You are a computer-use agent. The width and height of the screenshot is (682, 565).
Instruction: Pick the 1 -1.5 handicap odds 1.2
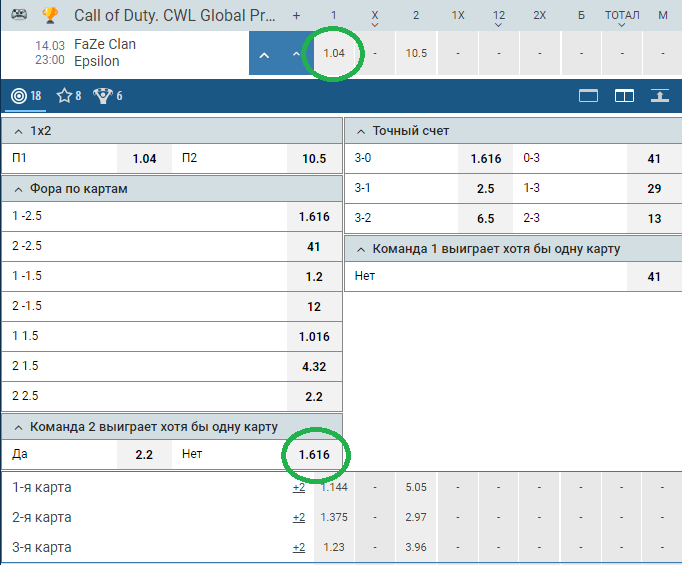coord(314,277)
